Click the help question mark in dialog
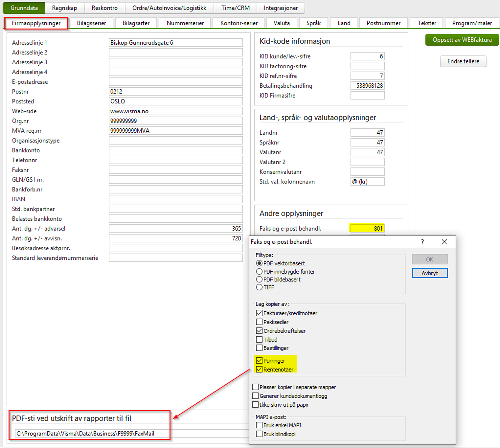 422,242
